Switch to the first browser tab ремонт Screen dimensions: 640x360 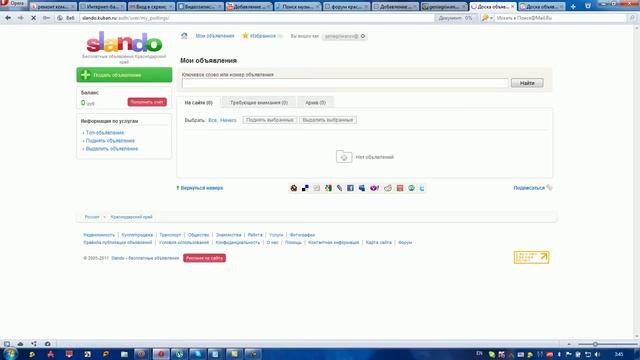(53, 7)
